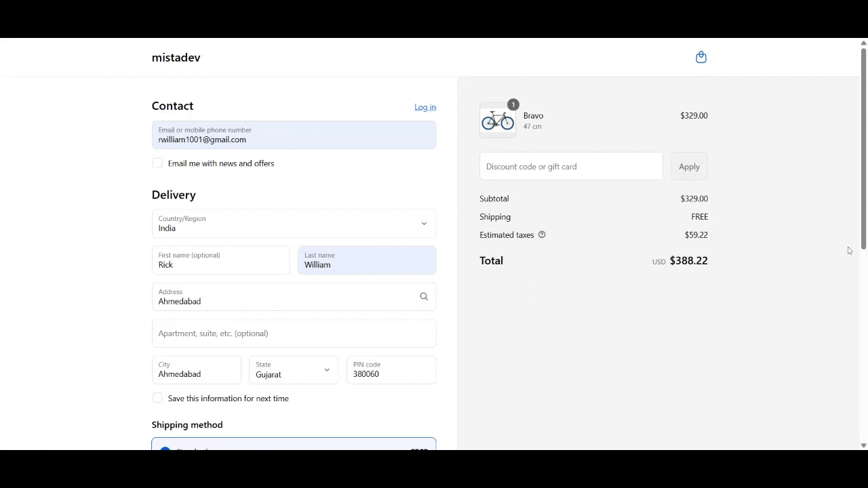868x488 pixels.
Task: Enable Email me with news and offers
Action: tap(157, 163)
